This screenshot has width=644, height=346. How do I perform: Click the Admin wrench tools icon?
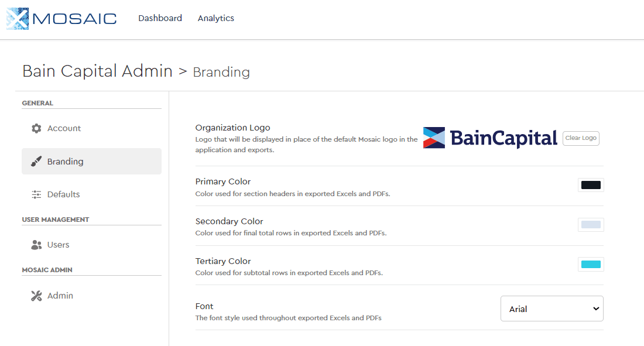click(36, 296)
